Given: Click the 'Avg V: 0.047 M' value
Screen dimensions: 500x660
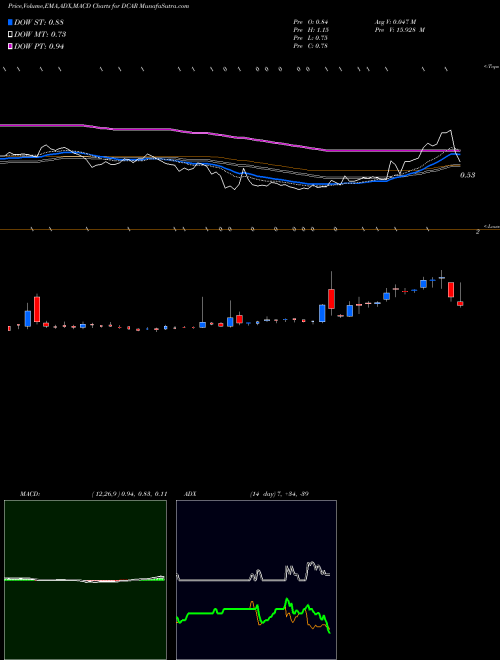Looking at the screenshot, I should [395, 22].
